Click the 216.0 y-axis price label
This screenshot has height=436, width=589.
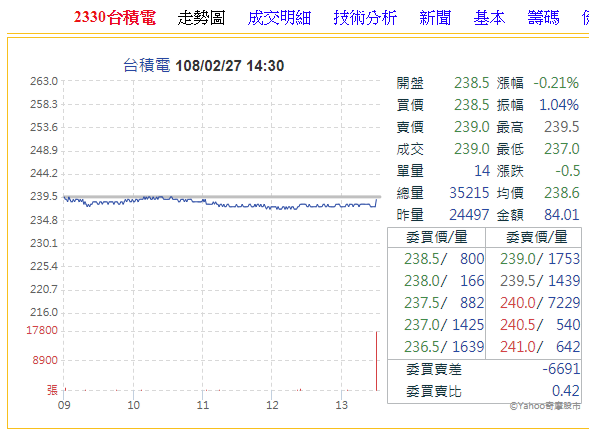point(44,312)
